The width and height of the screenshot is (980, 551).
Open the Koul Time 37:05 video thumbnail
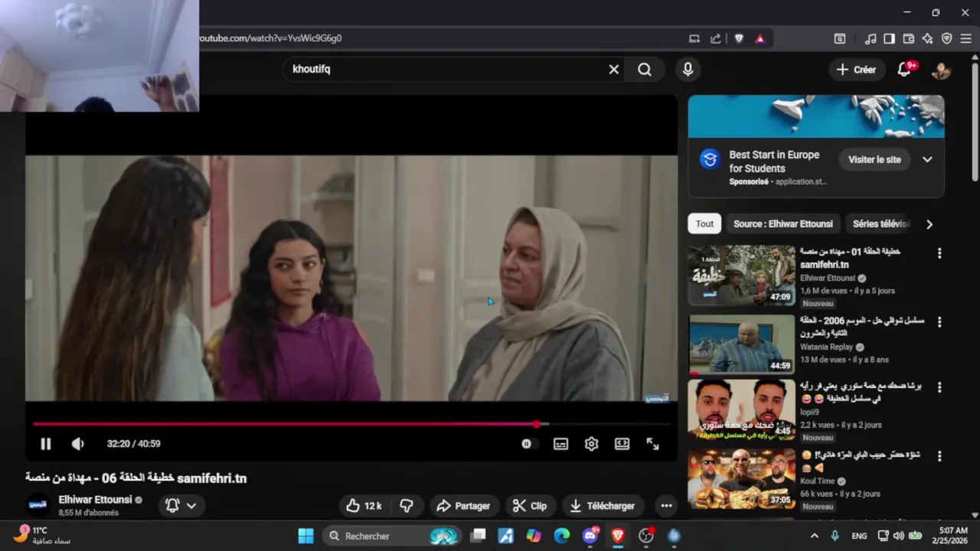coord(741,478)
